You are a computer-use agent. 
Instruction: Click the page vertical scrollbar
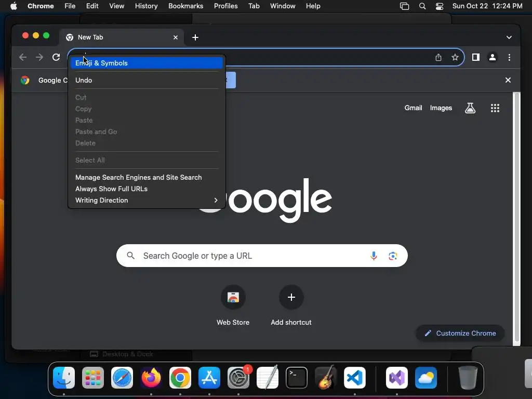(517, 218)
